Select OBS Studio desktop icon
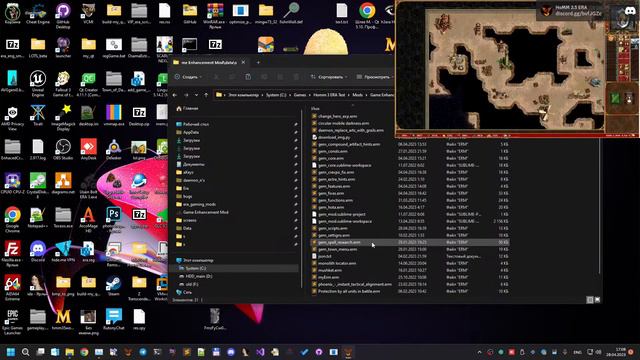This screenshot has width=640, height=360. tap(63, 149)
